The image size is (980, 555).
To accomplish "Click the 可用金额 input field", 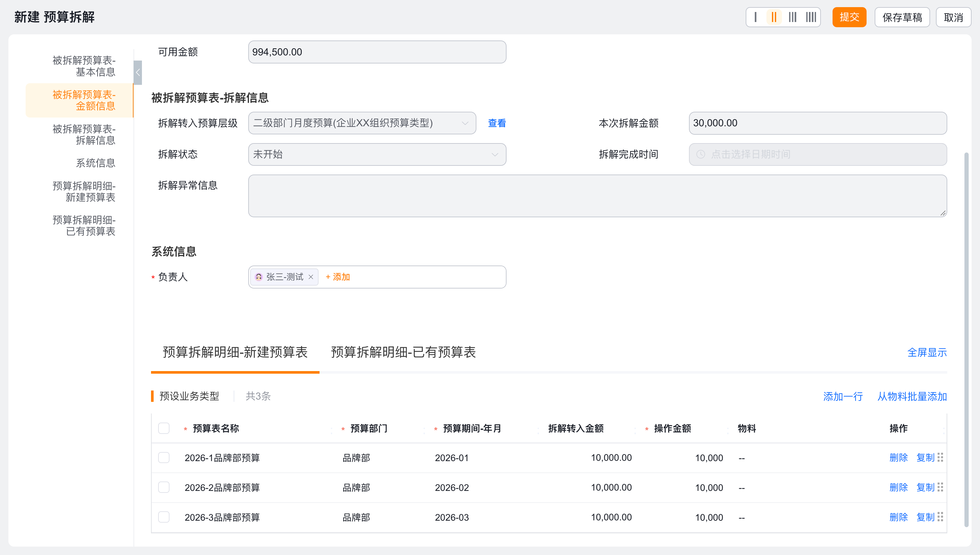I will 377,52.
